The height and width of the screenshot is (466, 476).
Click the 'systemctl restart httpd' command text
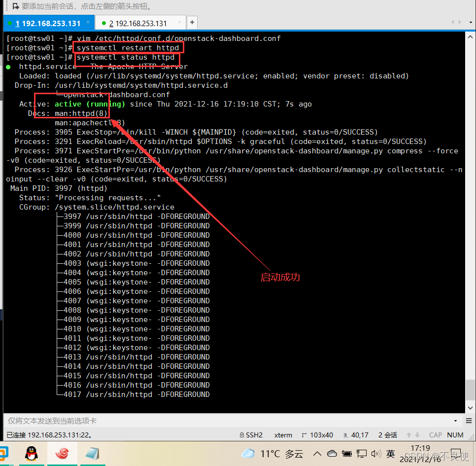128,48
